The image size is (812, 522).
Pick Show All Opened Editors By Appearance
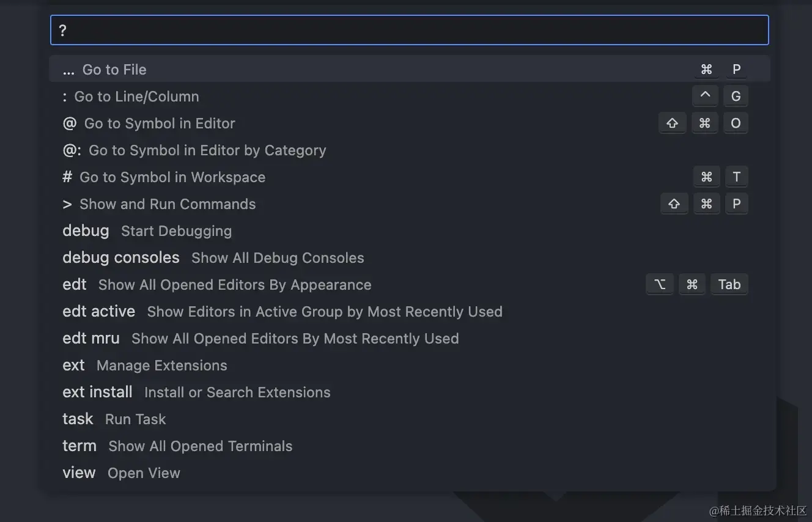click(234, 285)
